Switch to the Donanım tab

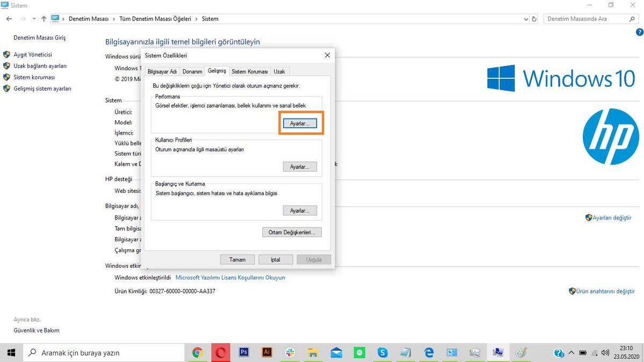[x=192, y=71]
